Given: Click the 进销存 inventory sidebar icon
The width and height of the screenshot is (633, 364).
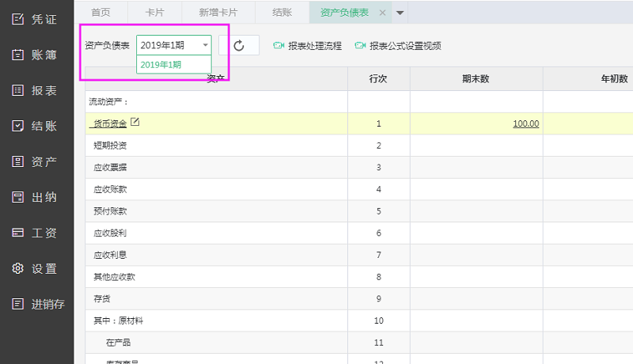Looking at the screenshot, I should 18,304.
